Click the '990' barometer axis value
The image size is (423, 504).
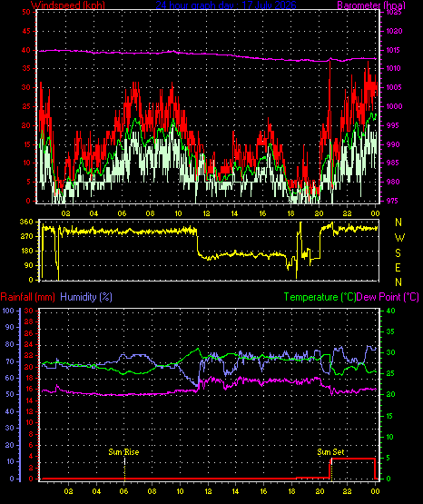coord(393,144)
